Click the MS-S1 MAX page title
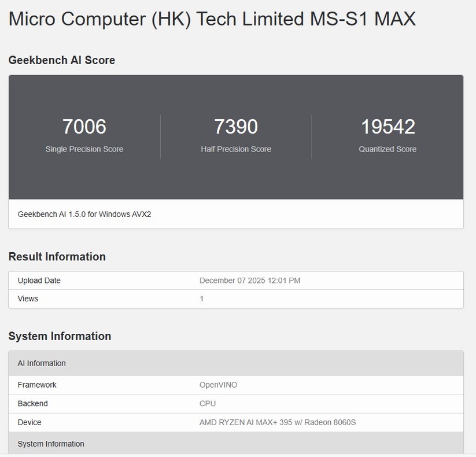The image size is (476, 457). 212,19
